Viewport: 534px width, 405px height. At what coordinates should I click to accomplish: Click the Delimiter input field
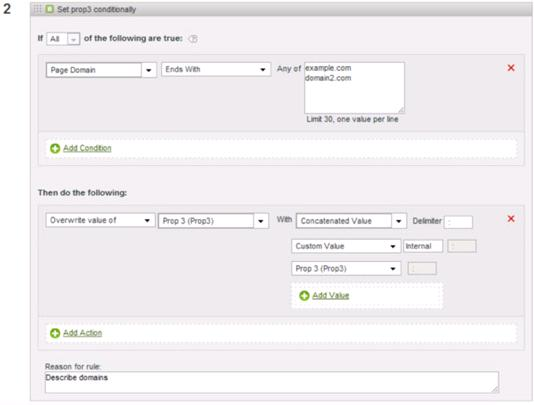pos(458,222)
